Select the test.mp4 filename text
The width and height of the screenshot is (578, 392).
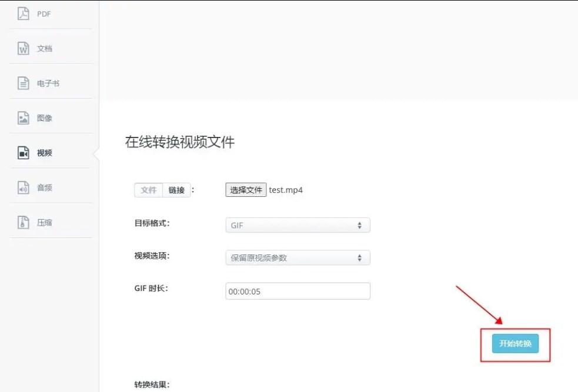286,190
